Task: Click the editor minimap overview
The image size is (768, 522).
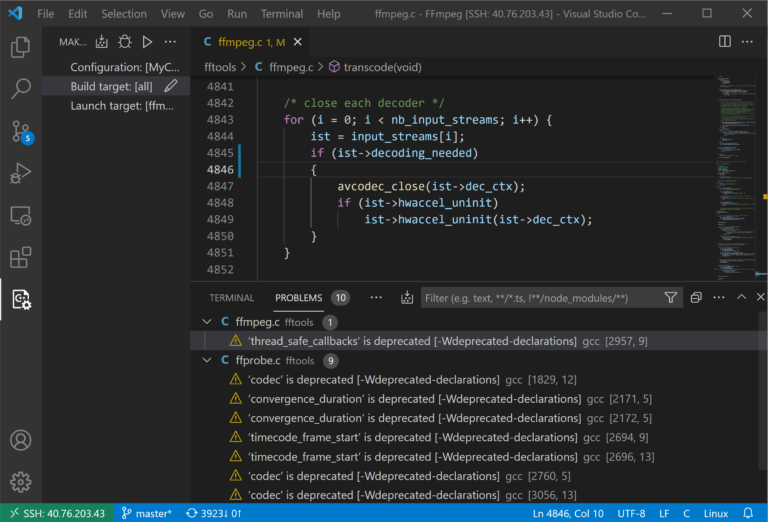Action: [x=738, y=178]
